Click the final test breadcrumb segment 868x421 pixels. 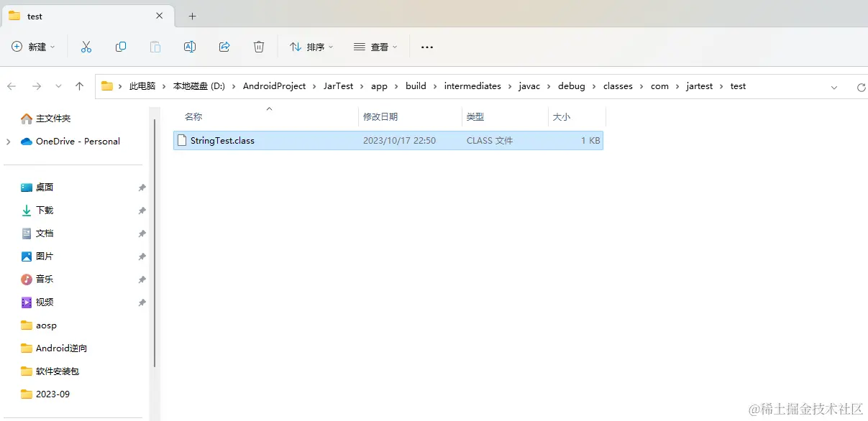[738, 86]
